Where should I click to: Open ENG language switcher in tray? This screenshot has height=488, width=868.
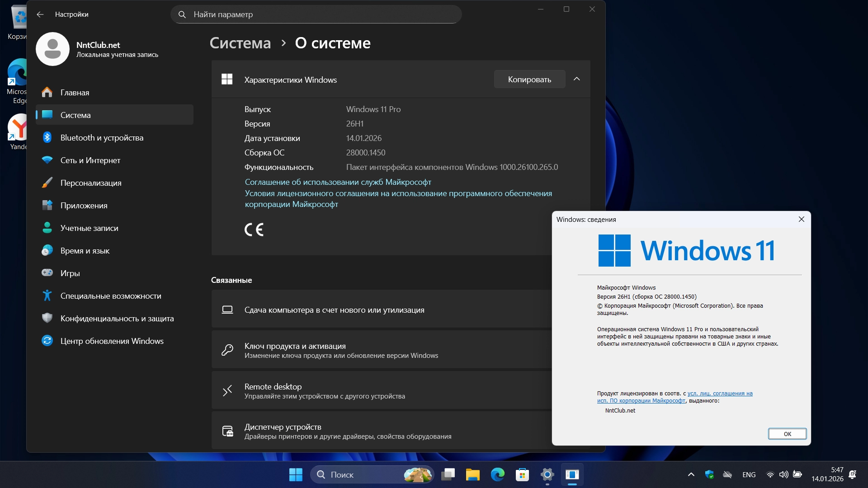[749, 474]
